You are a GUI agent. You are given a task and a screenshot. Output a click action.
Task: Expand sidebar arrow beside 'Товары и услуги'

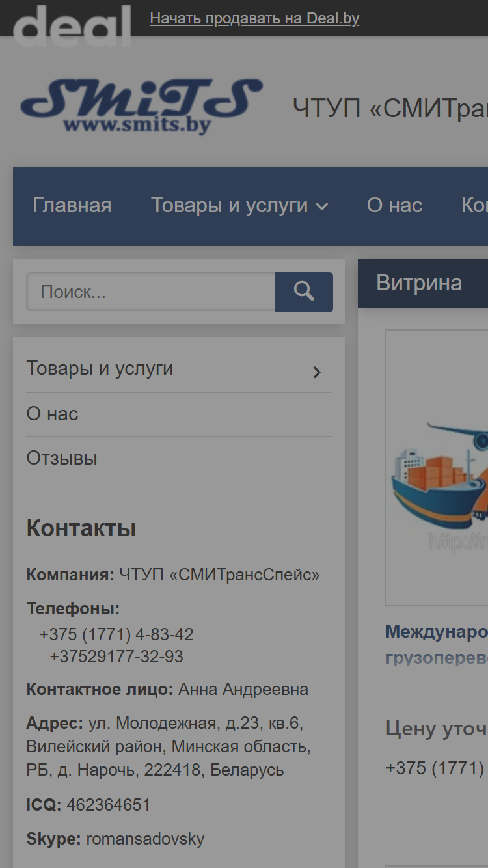pyautogui.click(x=317, y=372)
